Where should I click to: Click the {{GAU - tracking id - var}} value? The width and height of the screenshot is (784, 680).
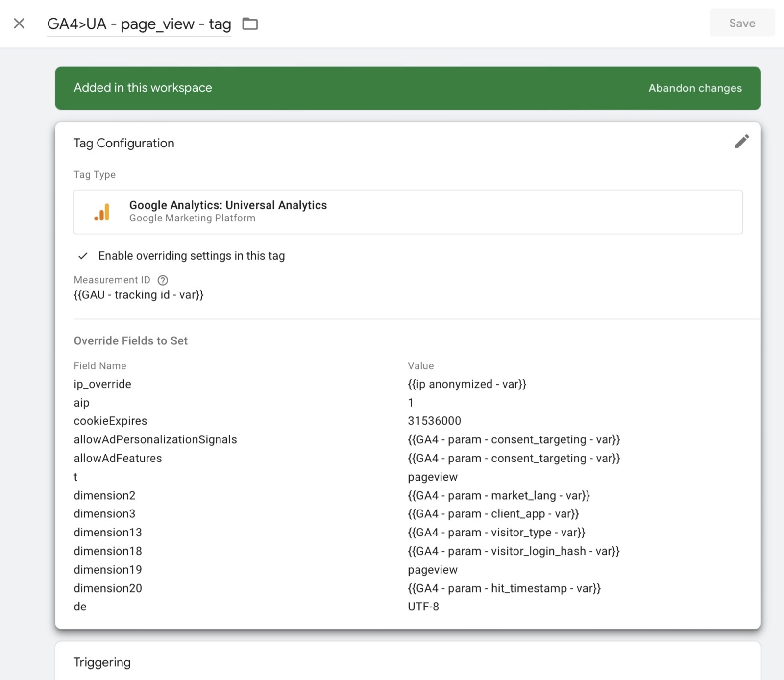139,295
